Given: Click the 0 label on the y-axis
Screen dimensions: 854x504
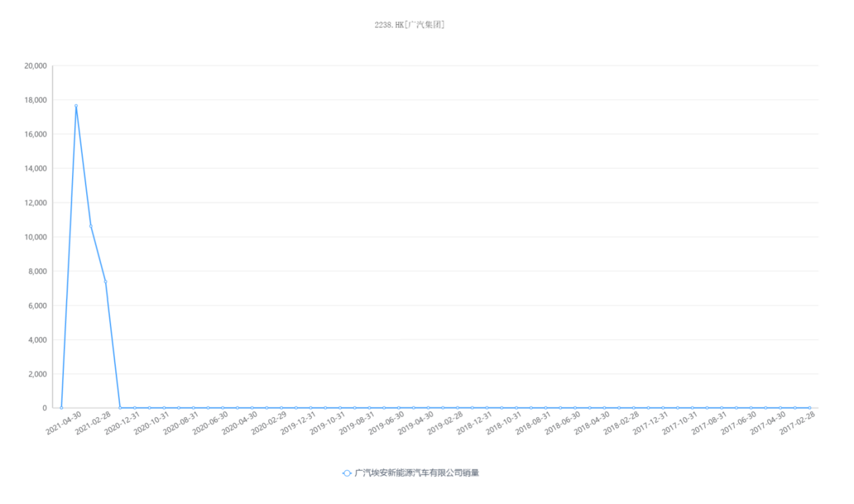Looking at the screenshot, I should tap(44, 408).
